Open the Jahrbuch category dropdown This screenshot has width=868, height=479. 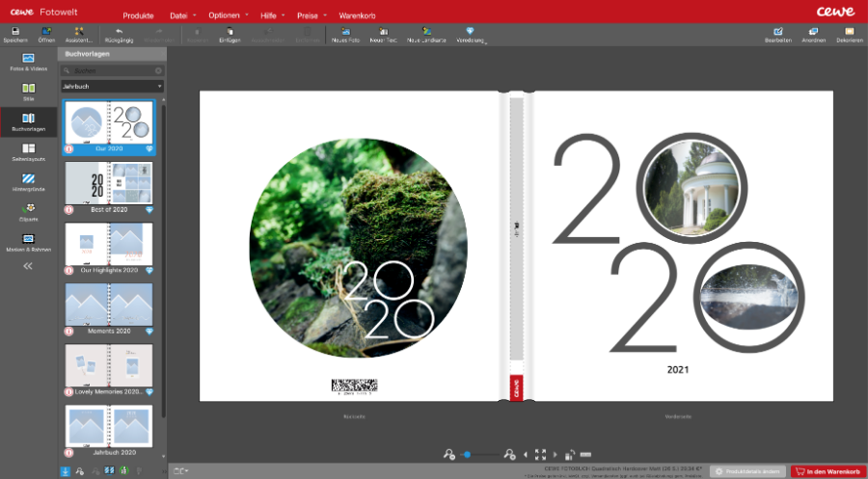click(113, 87)
